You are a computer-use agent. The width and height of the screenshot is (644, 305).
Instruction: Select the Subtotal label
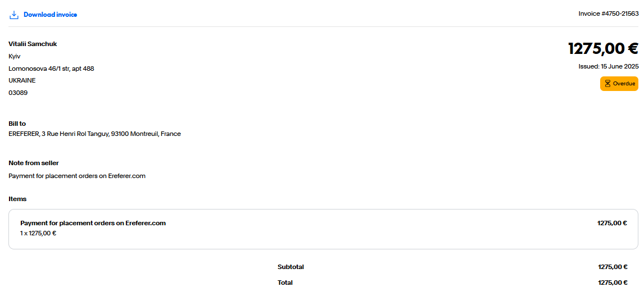pos(291,267)
